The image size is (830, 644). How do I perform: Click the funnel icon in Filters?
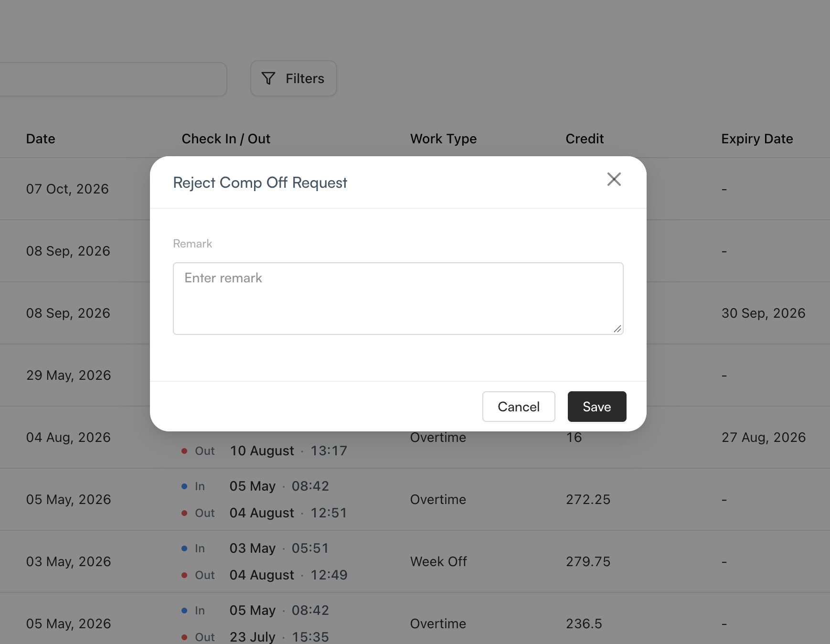click(x=269, y=78)
